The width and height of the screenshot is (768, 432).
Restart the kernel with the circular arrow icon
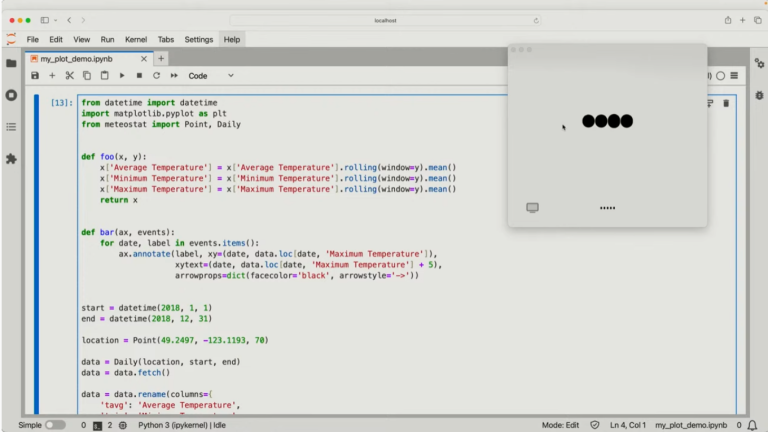pyautogui.click(x=156, y=75)
